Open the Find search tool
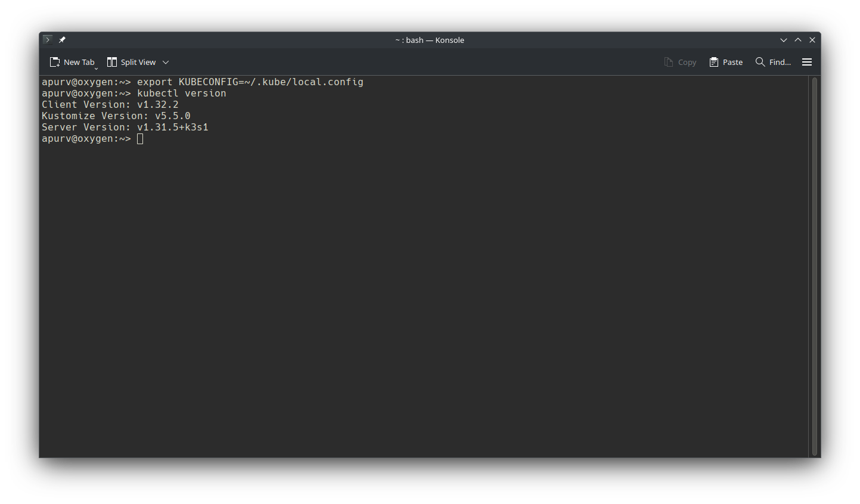This screenshot has height=504, width=860. 773,62
